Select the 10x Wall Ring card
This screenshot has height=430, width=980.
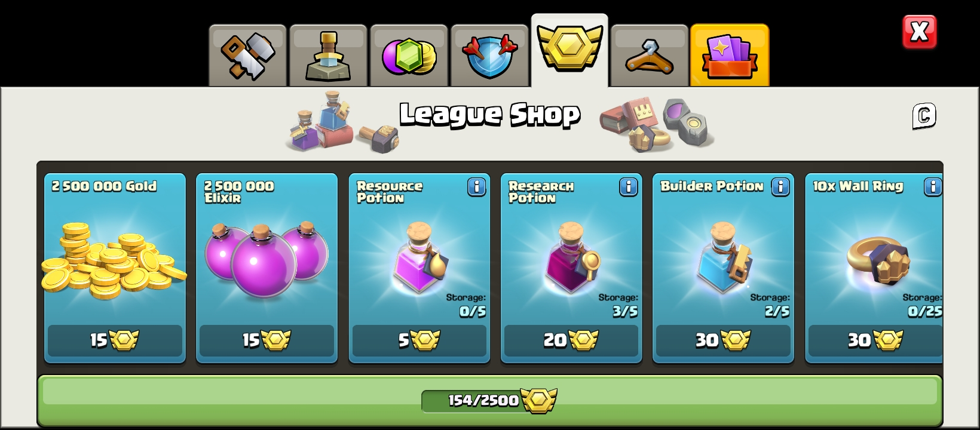tap(874, 268)
